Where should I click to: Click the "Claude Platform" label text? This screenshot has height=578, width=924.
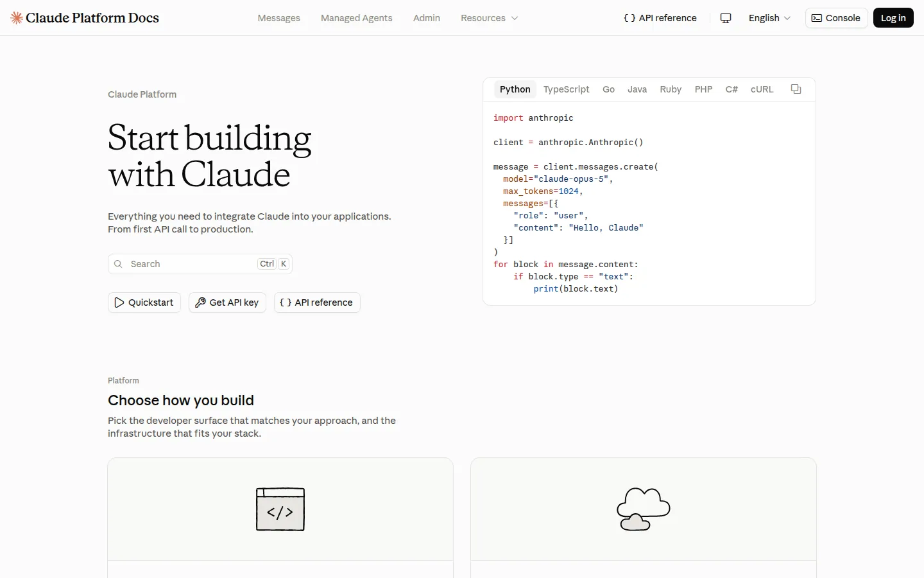[x=142, y=94]
